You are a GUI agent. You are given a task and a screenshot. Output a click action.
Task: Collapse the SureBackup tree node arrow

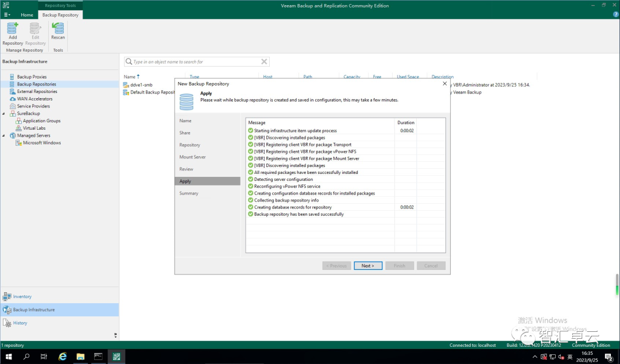click(4, 114)
